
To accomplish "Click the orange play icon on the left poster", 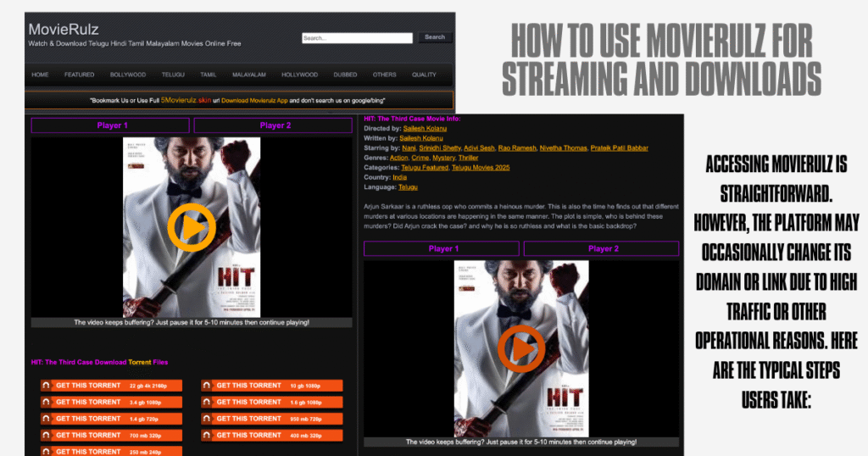I will pyautogui.click(x=192, y=227).
